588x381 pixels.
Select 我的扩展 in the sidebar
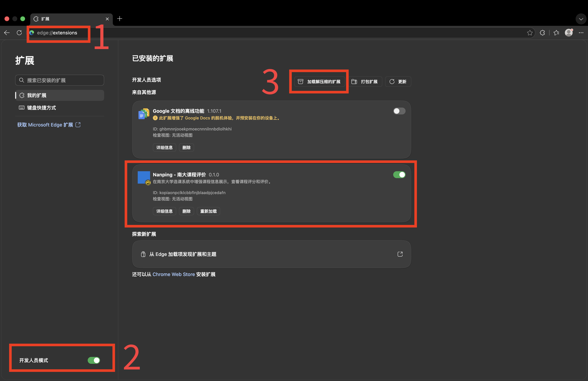pos(59,95)
